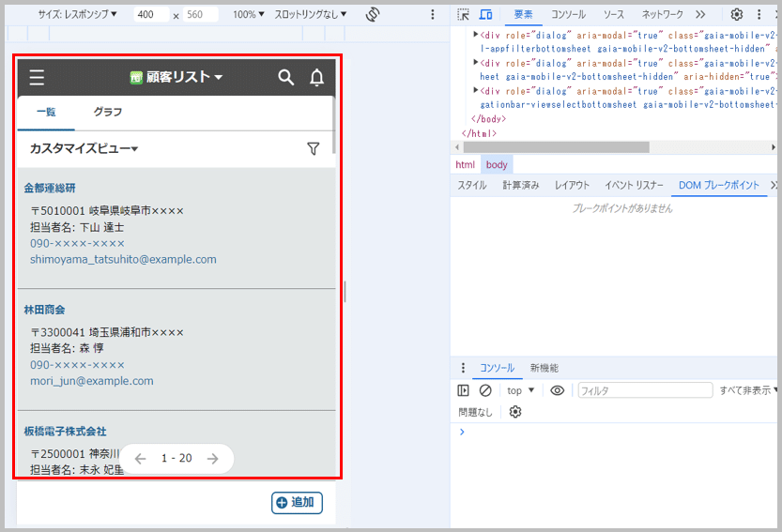Screen dimensions: 782x532
Task: Go to the previous page arrow
Action: tap(140, 458)
